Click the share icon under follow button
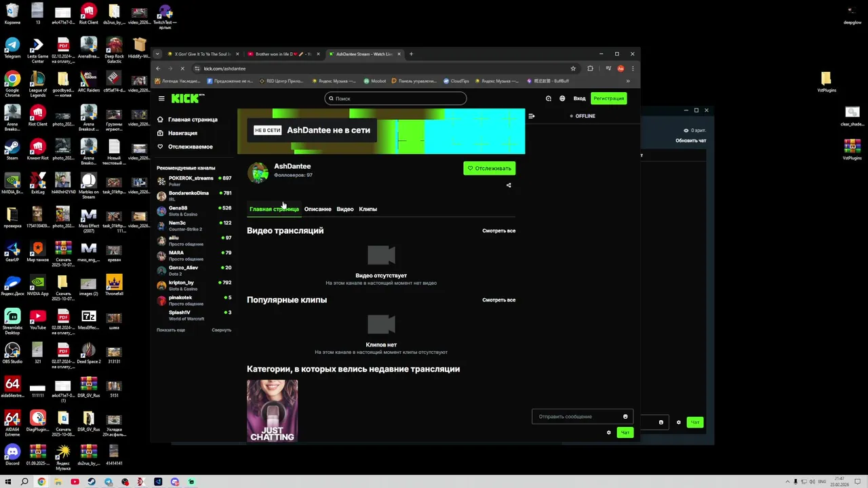This screenshot has width=868, height=488. coord(509,185)
